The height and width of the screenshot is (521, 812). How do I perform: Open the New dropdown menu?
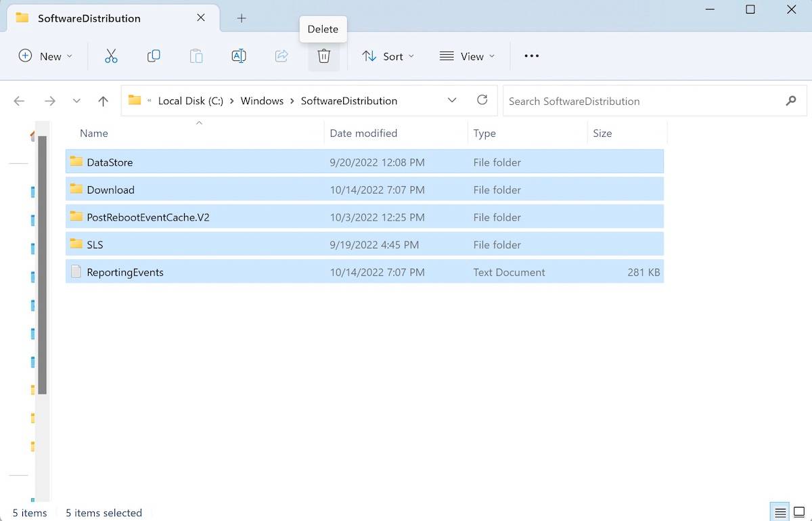coord(45,56)
